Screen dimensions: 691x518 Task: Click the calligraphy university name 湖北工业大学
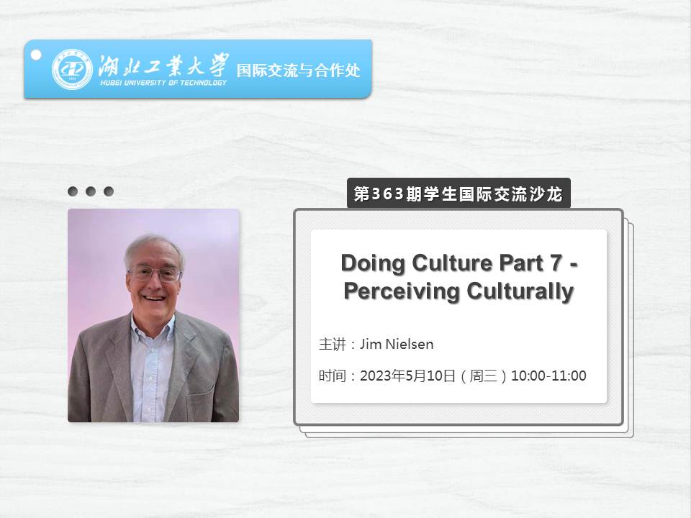pos(162,65)
